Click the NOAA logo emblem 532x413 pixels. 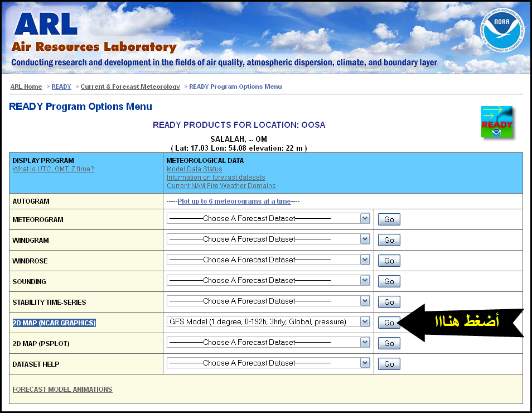(x=502, y=30)
